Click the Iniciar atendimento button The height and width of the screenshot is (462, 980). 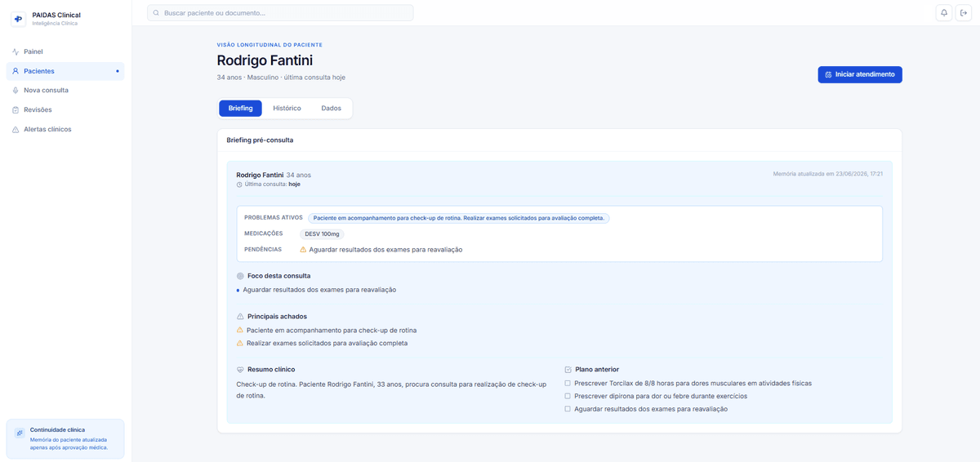860,74
